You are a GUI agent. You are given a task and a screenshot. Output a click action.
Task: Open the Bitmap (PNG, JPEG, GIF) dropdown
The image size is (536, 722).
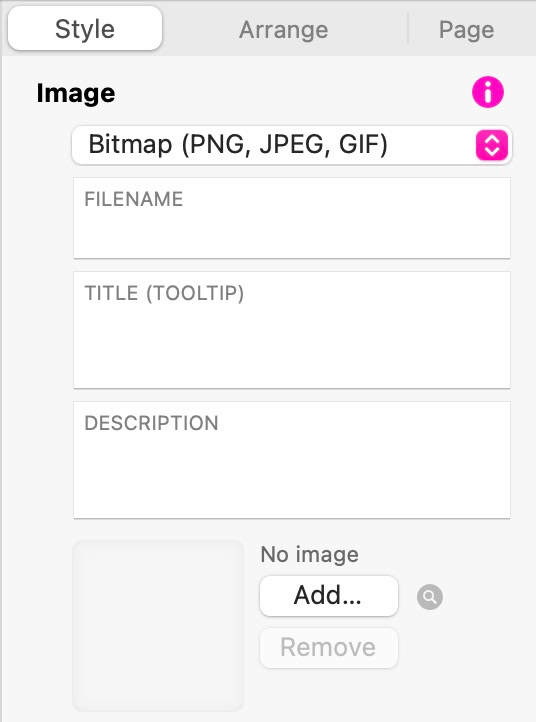292,145
